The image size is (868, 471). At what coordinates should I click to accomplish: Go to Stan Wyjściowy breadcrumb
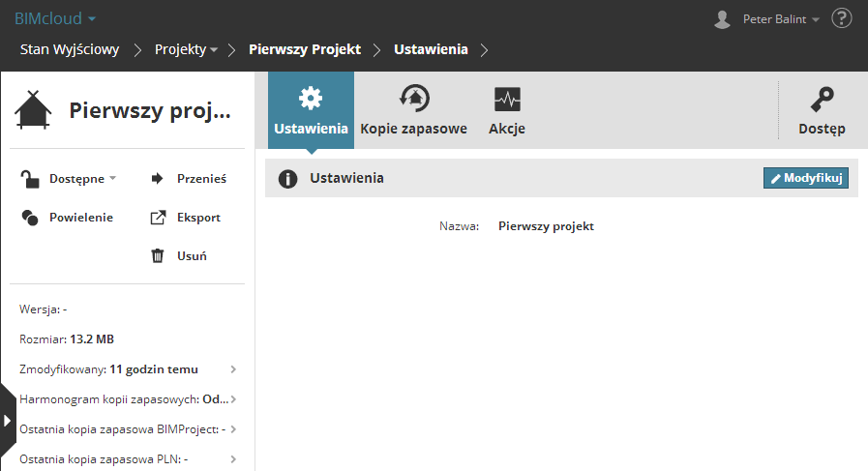70,49
